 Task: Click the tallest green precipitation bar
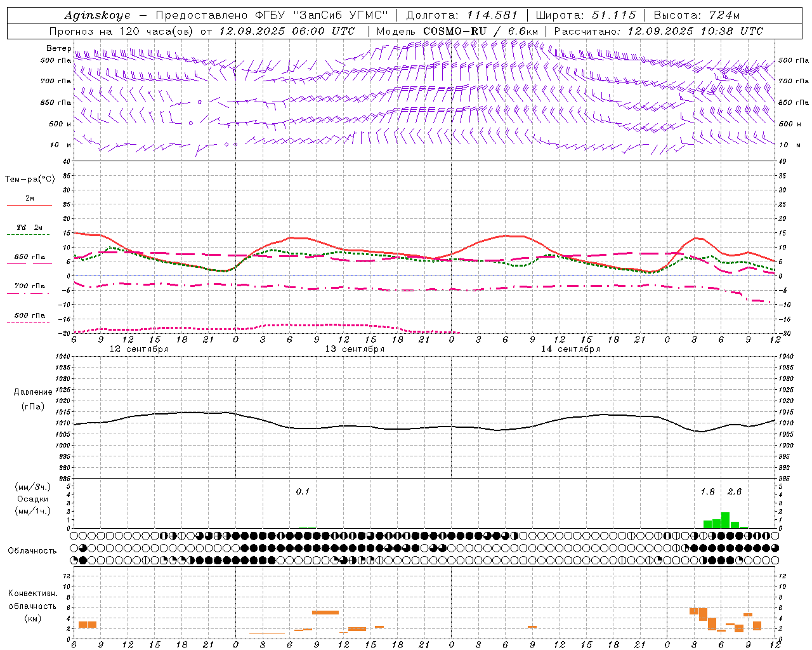[x=725, y=521]
